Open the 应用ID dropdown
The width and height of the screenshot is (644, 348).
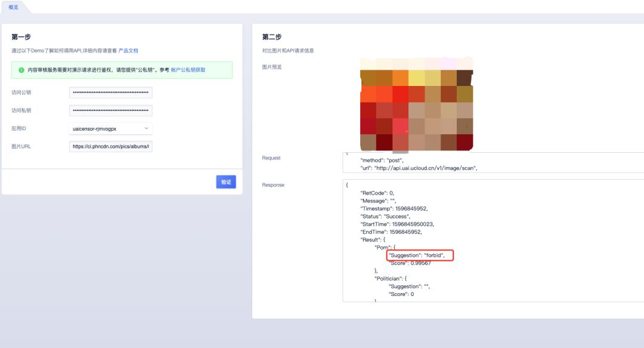[x=110, y=128]
